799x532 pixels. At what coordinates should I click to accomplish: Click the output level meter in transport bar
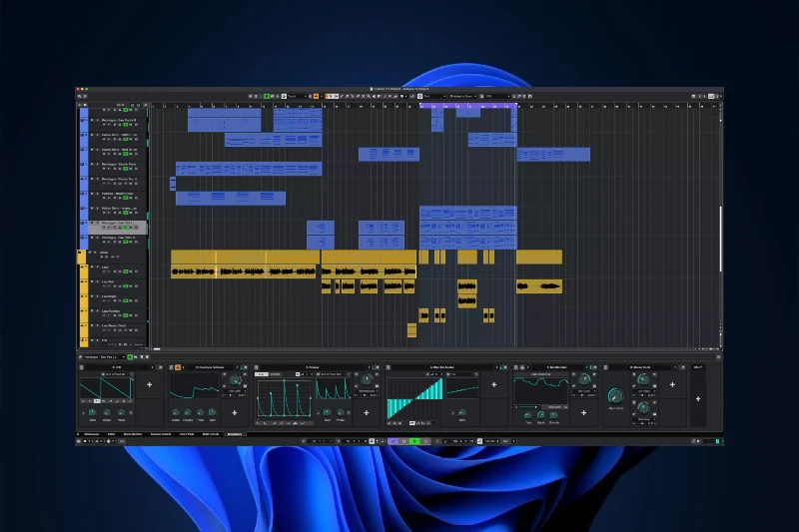pos(717,441)
